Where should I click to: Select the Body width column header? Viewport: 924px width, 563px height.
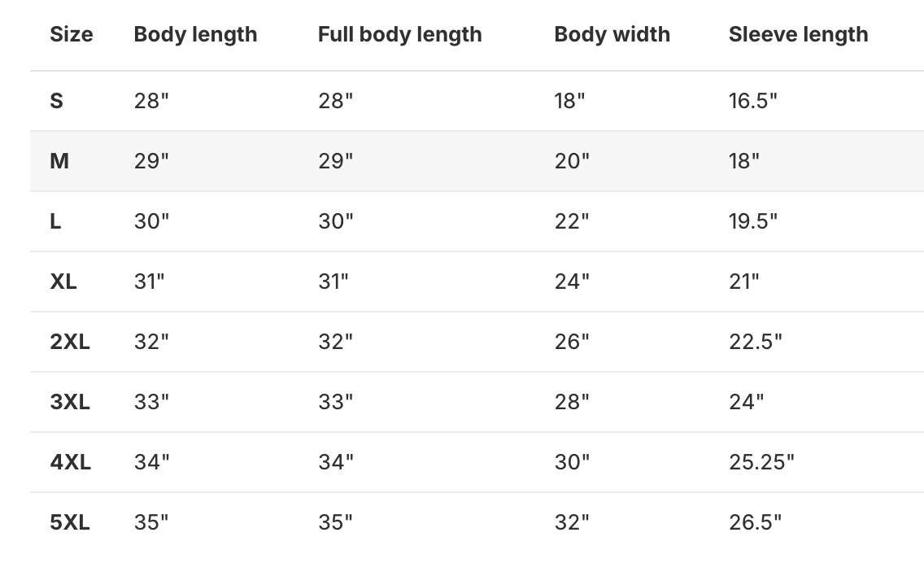click(612, 34)
